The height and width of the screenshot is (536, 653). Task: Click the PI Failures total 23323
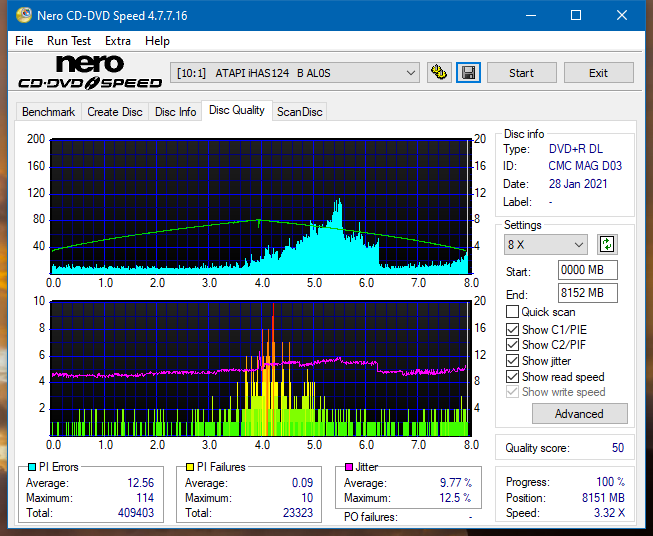(x=298, y=512)
